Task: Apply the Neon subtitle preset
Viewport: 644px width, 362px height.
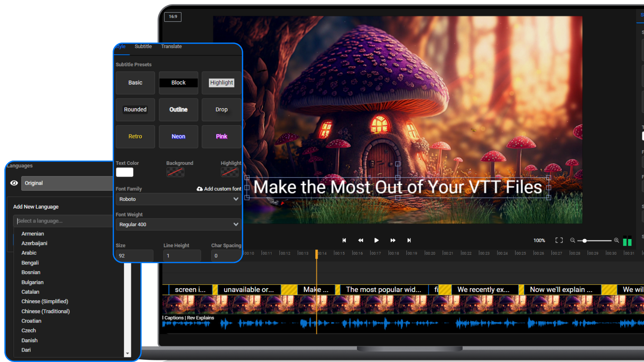Action: [x=178, y=136]
